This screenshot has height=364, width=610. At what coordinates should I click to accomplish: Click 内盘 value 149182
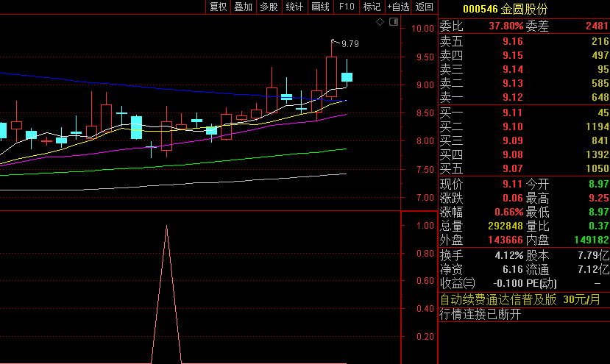click(x=592, y=240)
